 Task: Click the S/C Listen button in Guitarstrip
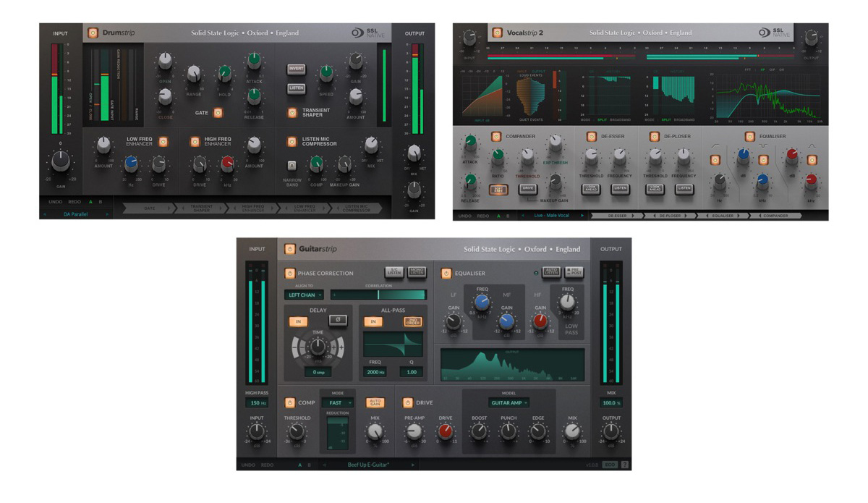coord(393,271)
